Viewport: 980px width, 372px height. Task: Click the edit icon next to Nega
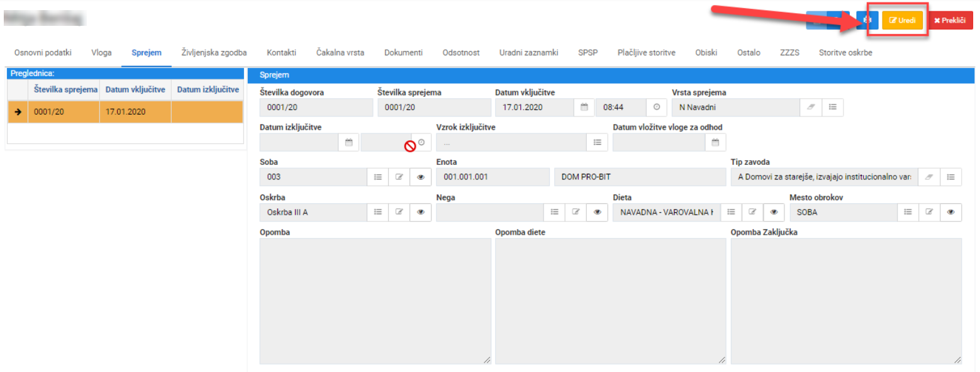pos(576,212)
